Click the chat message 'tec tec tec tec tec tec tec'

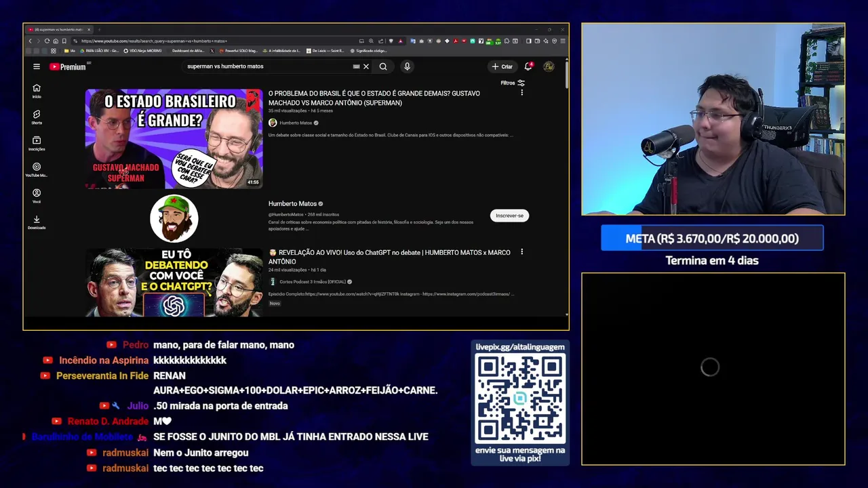coord(208,468)
